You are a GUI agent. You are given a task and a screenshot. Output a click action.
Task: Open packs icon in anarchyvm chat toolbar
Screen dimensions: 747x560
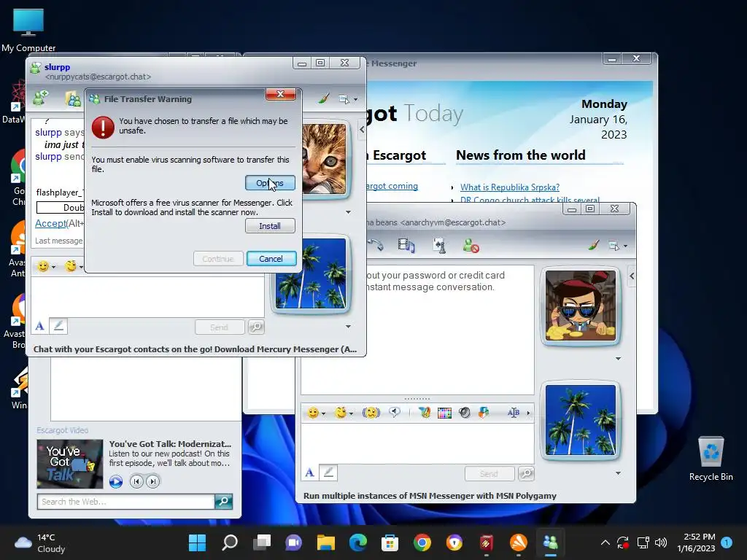coord(484,413)
